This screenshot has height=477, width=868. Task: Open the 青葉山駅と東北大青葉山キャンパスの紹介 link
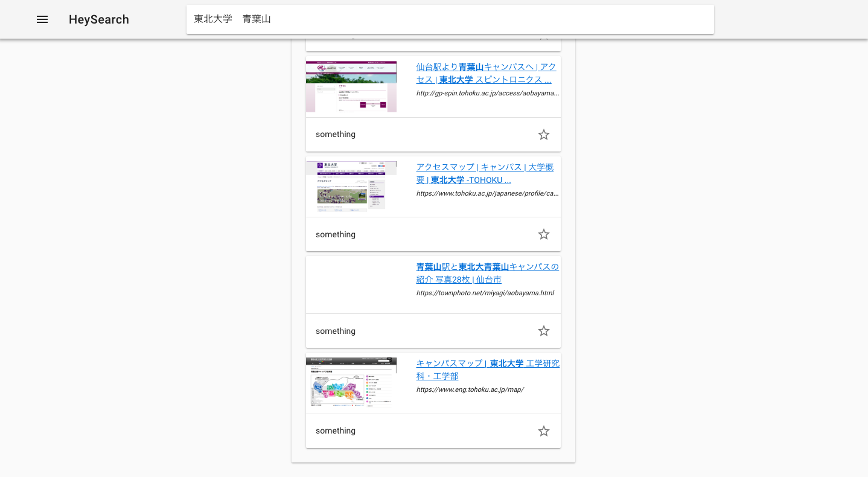[x=488, y=273]
